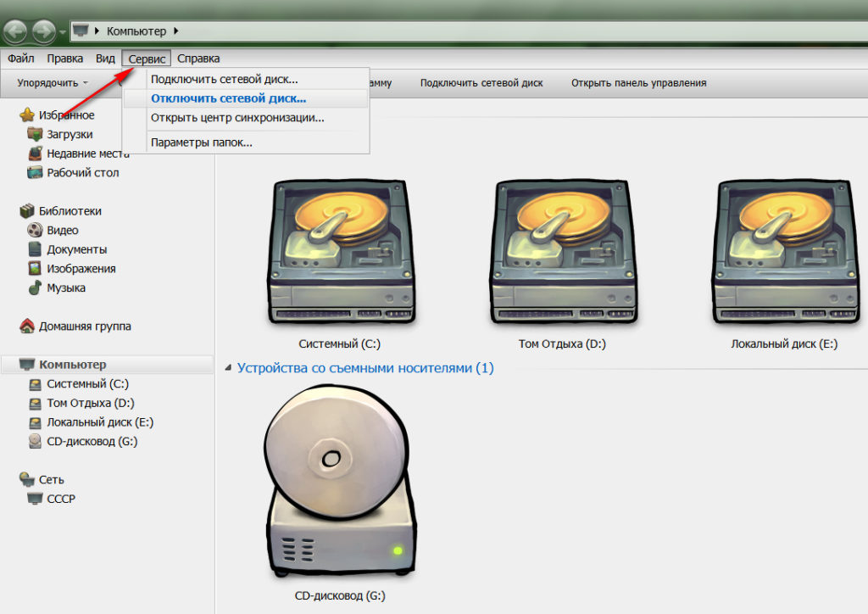Click the CD-дисковод (G:) disc drive icon
The image size is (868, 614).
pos(337,483)
